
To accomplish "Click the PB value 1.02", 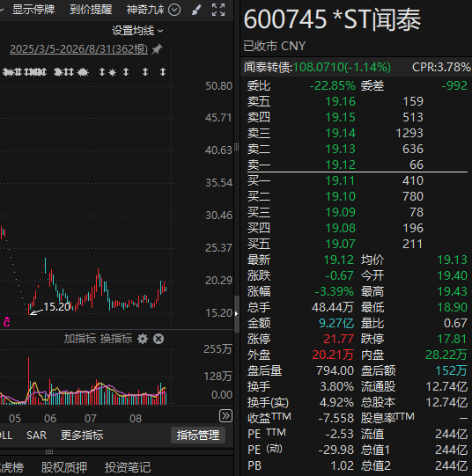I will [x=342, y=466].
